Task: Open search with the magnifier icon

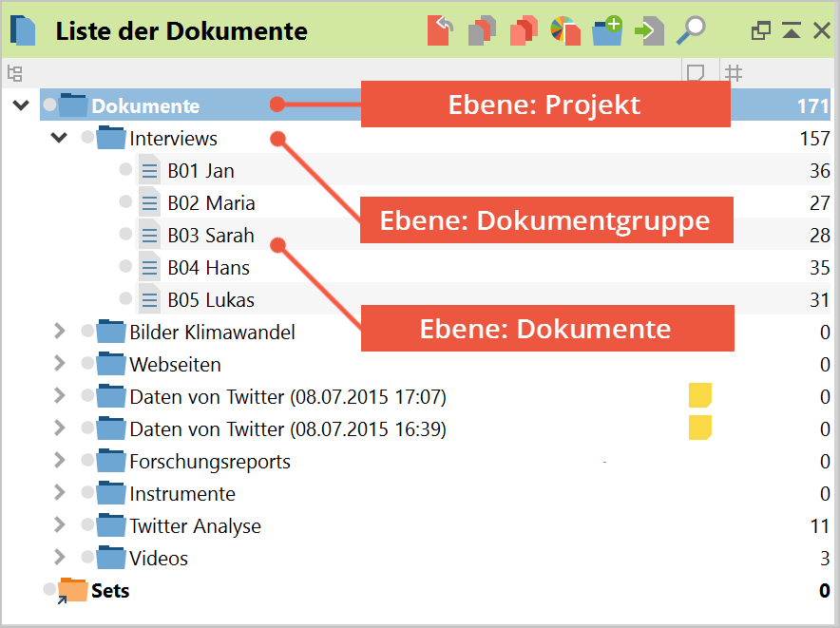Action: tap(691, 30)
